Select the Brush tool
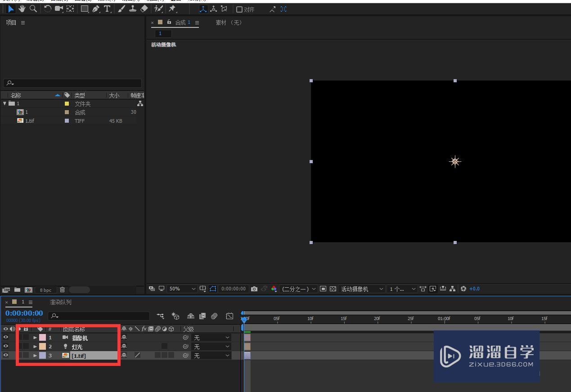Screen dimensions: 571x392 (x=121, y=9)
